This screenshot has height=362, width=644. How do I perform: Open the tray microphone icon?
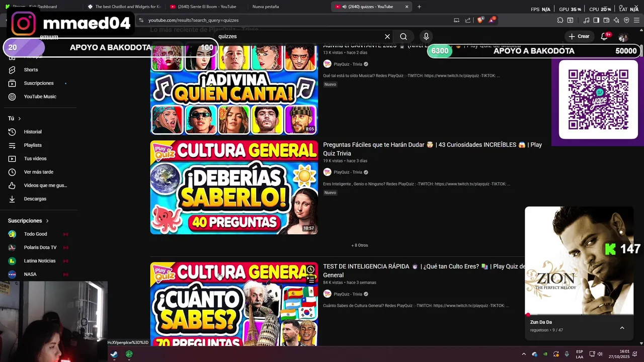tap(567, 354)
